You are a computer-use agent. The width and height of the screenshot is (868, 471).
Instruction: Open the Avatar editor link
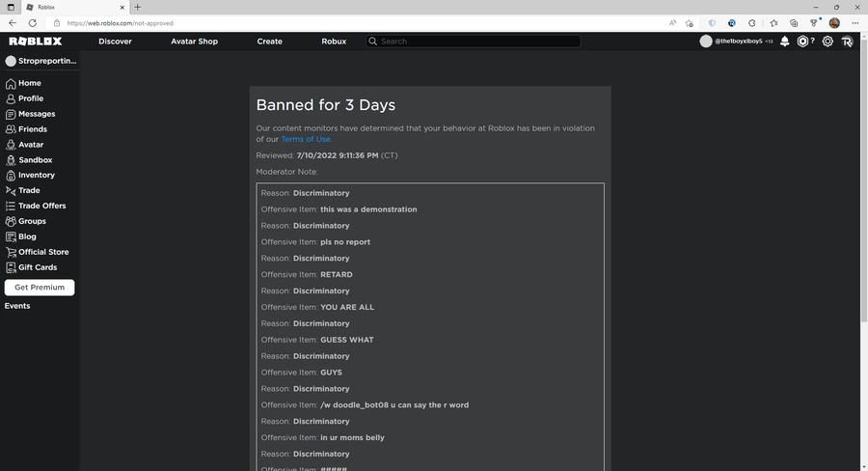[x=24, y=145]
